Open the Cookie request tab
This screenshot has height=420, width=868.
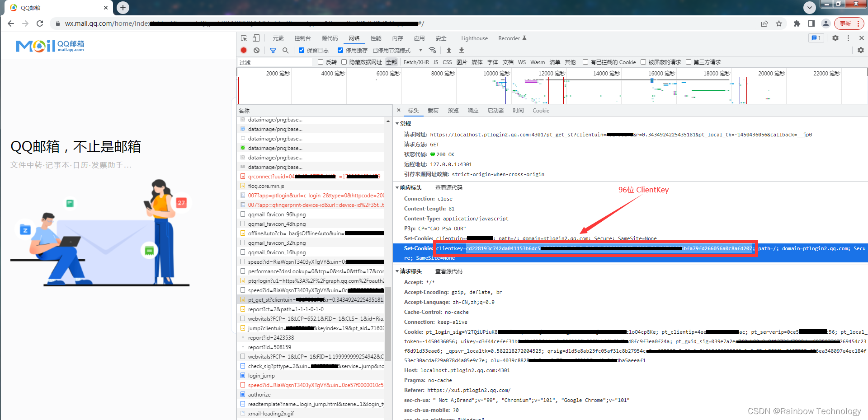(541, 110)
